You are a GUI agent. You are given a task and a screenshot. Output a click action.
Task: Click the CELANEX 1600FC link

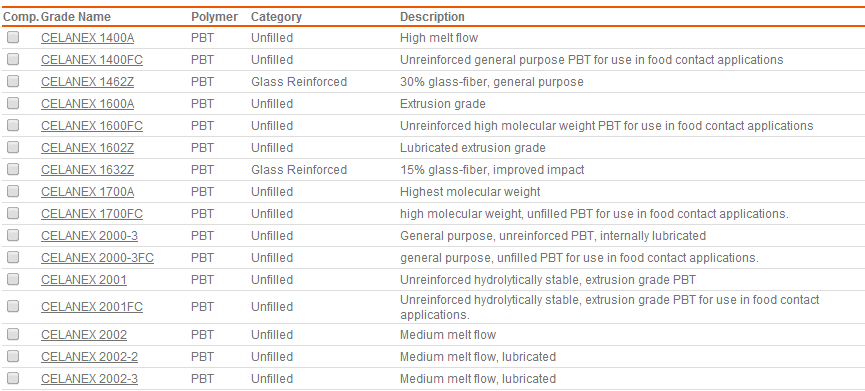pos(92,126)
